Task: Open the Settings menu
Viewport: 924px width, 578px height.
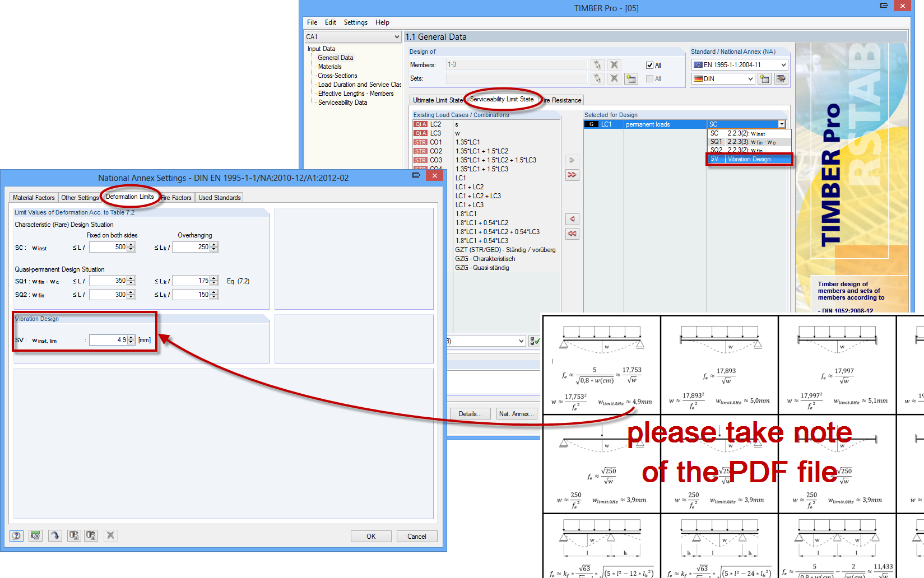Action: tap(356, 22)
